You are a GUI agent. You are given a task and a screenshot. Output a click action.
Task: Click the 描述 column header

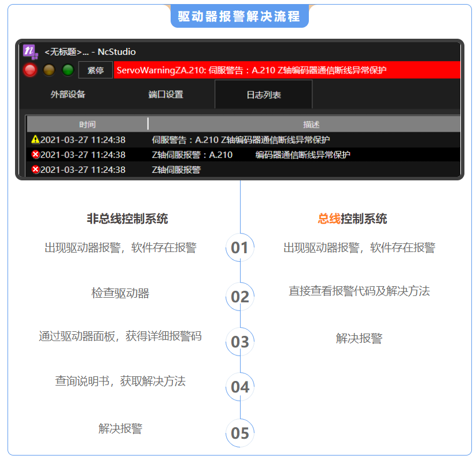(x=311, y=124)
